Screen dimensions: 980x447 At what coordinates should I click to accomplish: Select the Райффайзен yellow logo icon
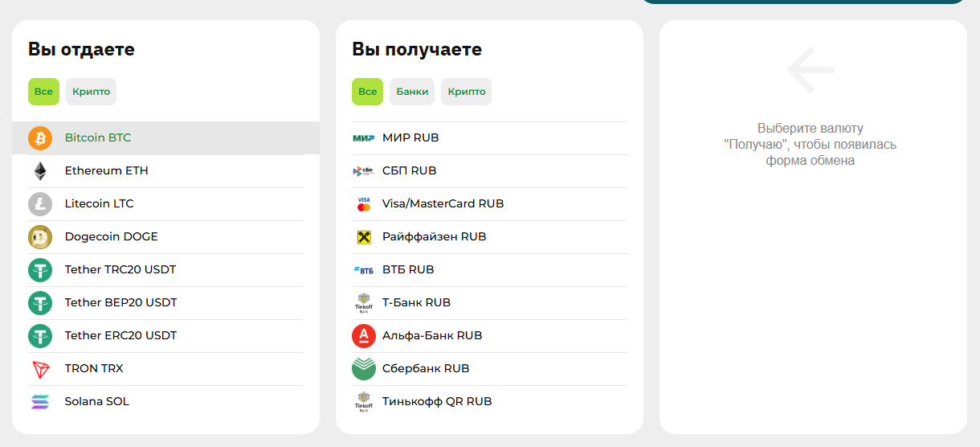pyautogui.click(x=364, y=237)
